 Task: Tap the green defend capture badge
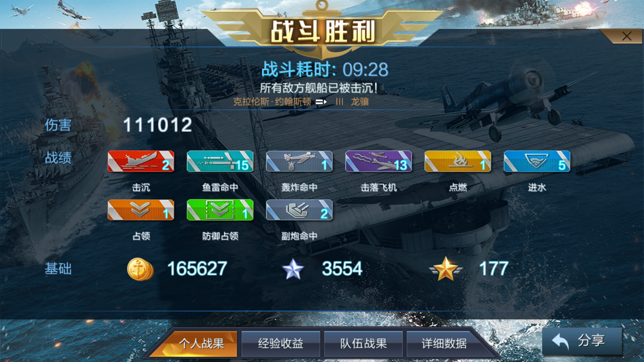[x=220, y=210]
